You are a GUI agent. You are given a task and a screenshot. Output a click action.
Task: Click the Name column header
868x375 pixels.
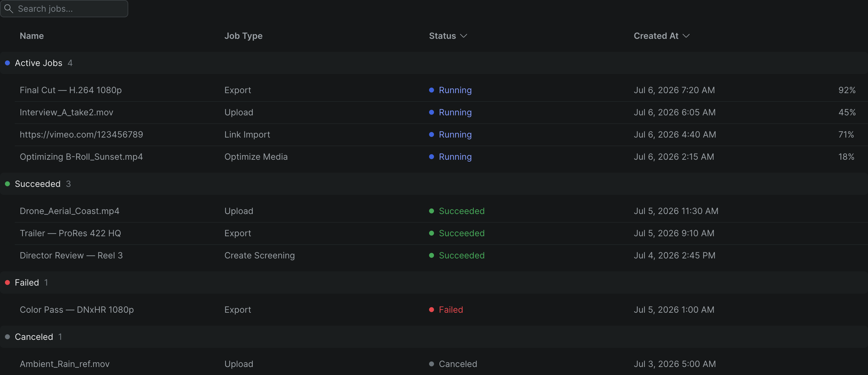coord(32,36)
